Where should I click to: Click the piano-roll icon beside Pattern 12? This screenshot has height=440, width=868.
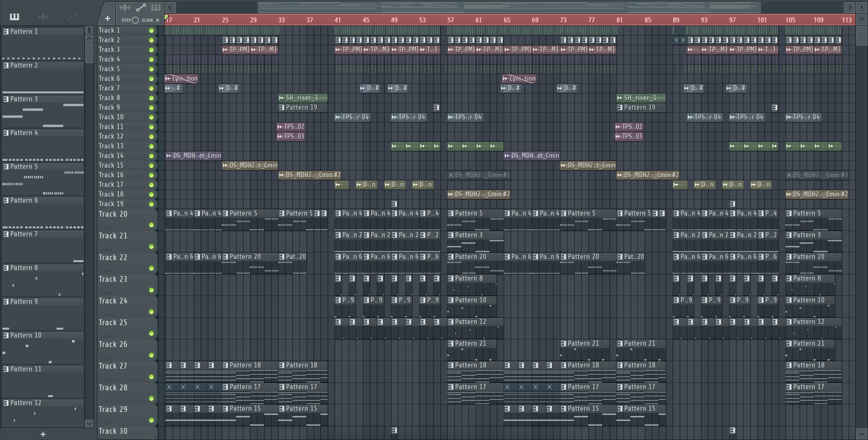(6, 403)
